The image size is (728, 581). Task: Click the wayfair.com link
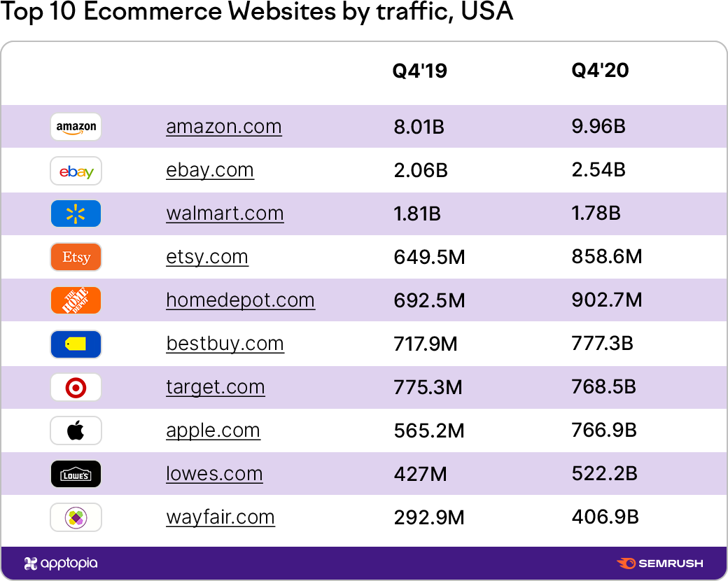pyautogui.click(x=220, y=517)
